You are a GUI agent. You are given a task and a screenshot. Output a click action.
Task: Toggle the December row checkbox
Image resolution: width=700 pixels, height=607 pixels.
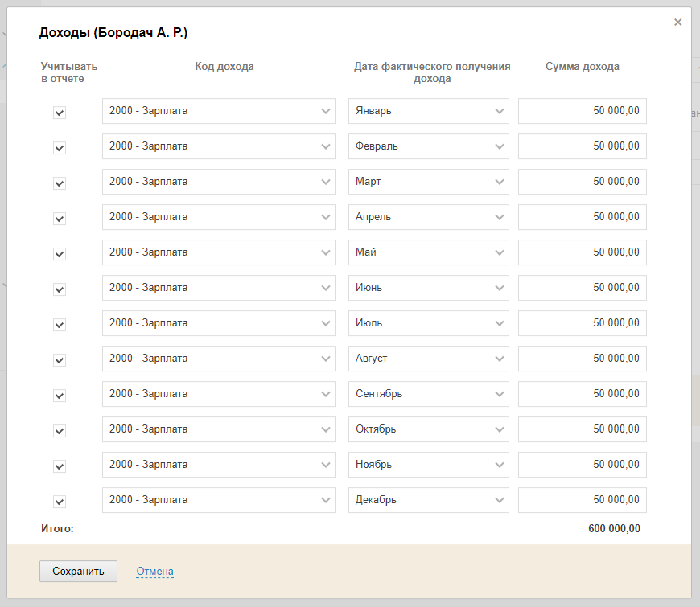(60, 502)
